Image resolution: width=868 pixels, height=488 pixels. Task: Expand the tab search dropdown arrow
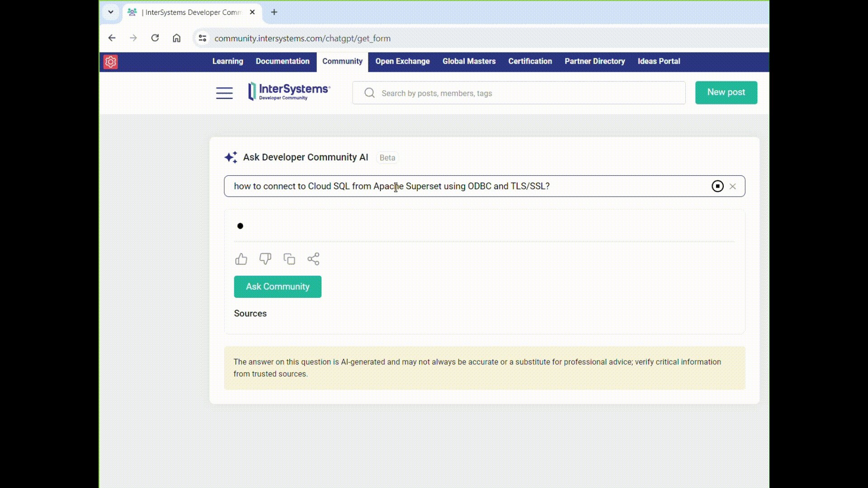[111, 12]
